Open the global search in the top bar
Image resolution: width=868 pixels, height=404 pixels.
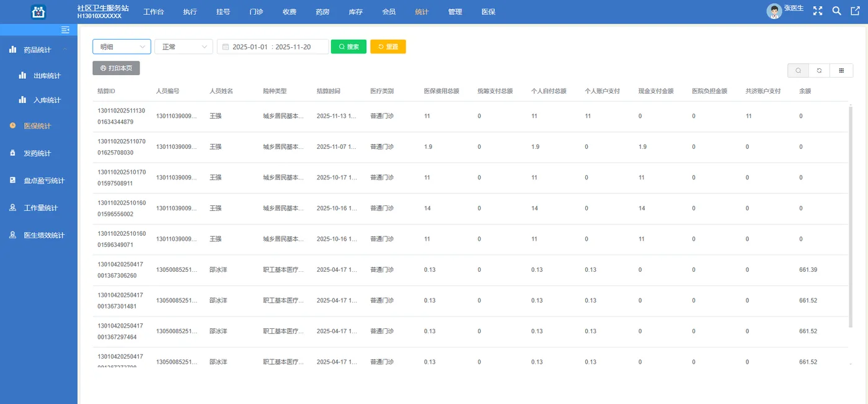tap(836, 10)
